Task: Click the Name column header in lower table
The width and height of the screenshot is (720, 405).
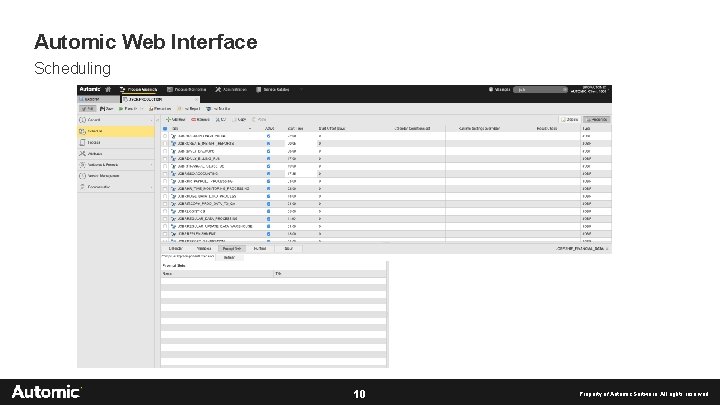Action: (x=217, y=274)
